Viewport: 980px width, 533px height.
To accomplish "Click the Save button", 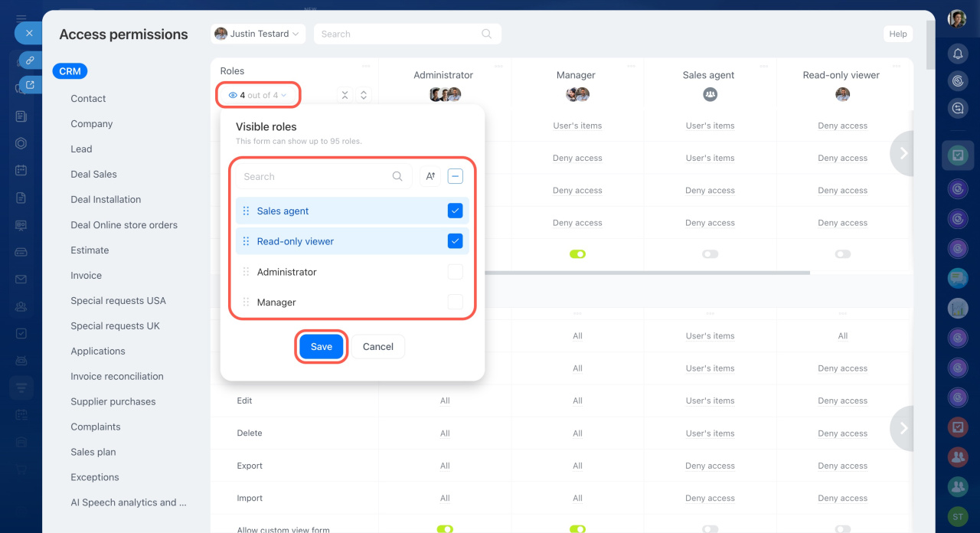I will [322, 347].
